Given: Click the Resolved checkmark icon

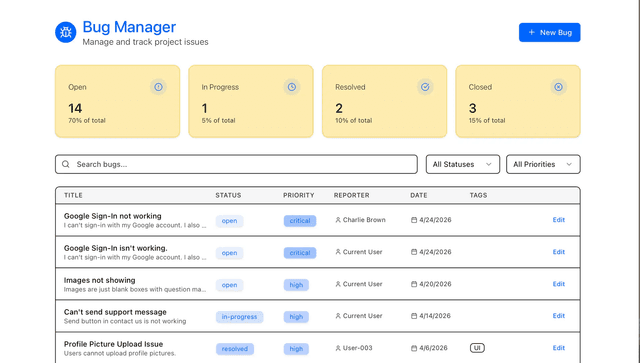Looking at the screenshot, I should point(425,87).
